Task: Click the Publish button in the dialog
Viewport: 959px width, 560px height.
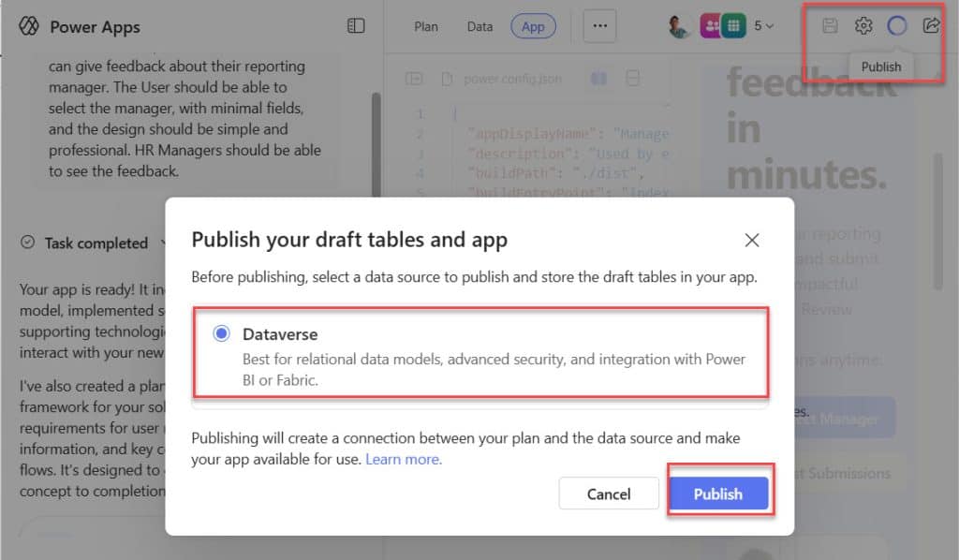Action: [x=719, y=494]
